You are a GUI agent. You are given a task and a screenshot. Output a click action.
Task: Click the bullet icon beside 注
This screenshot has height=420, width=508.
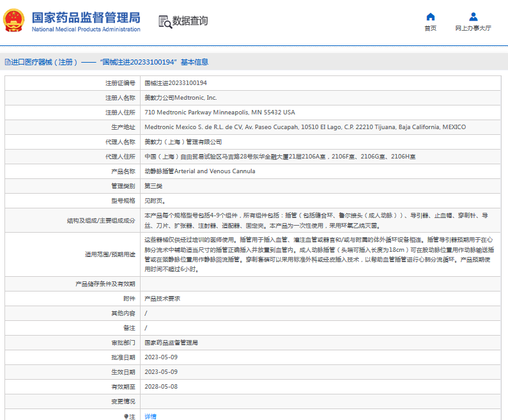pos(126,416)
